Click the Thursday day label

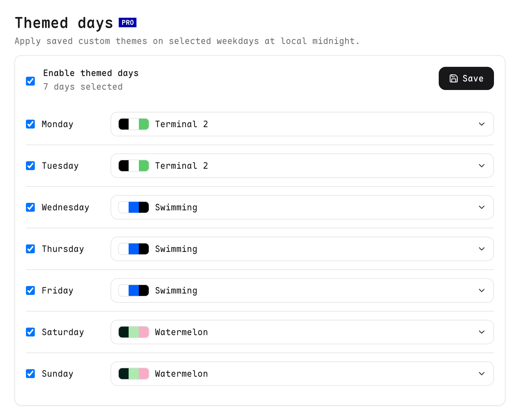(63, 249)
